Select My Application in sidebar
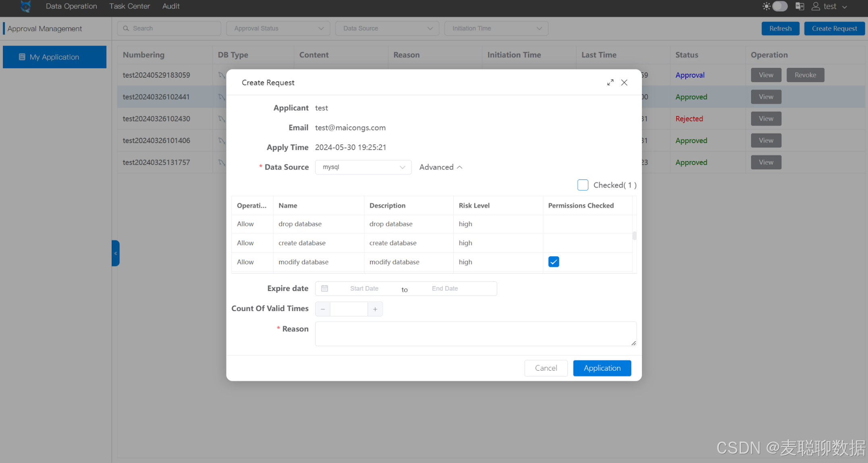Viewport: 868px width, 463px height. (x=54, y=57)
